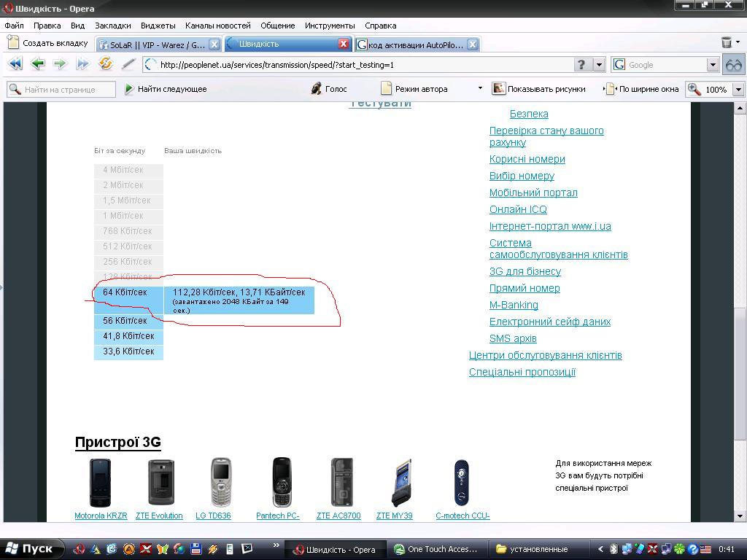Click the M-Banking link
This screenshot has height=560, width=747.
tap(514, 305)
